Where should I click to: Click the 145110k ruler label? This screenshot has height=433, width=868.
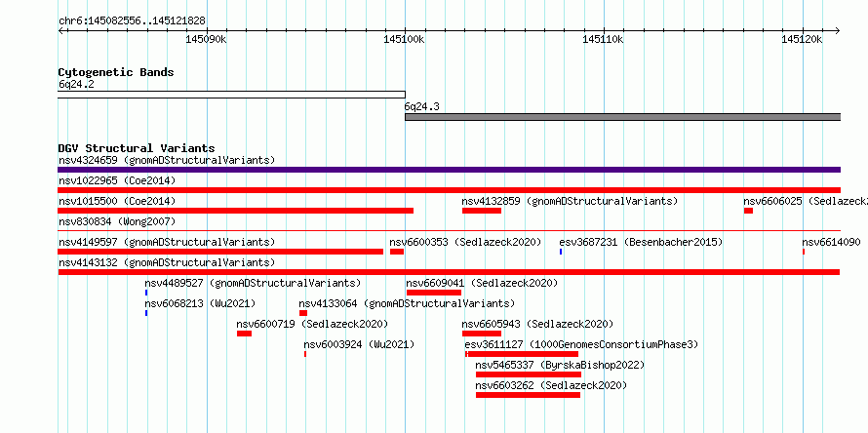[x=603, y=40]
